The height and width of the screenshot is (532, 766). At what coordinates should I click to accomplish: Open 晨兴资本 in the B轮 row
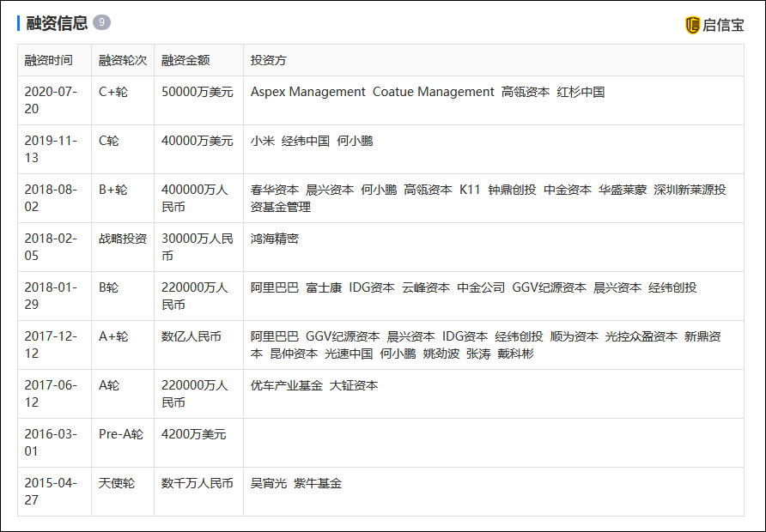click(x=617, y=287)
